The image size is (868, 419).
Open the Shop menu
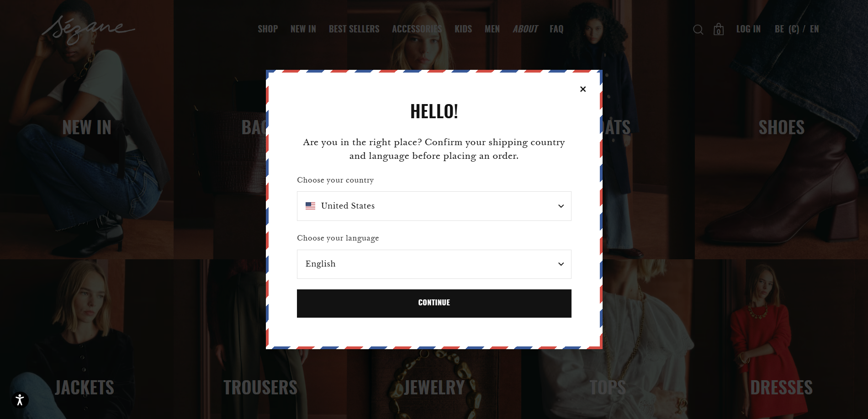[x=268, y=29]
